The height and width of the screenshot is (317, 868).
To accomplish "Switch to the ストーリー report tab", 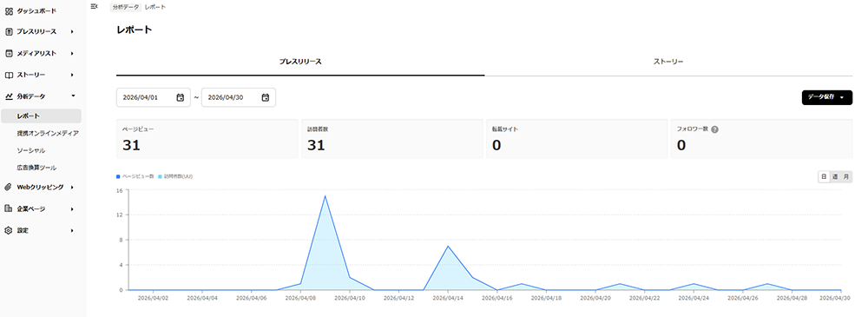I will pos(668,62).
